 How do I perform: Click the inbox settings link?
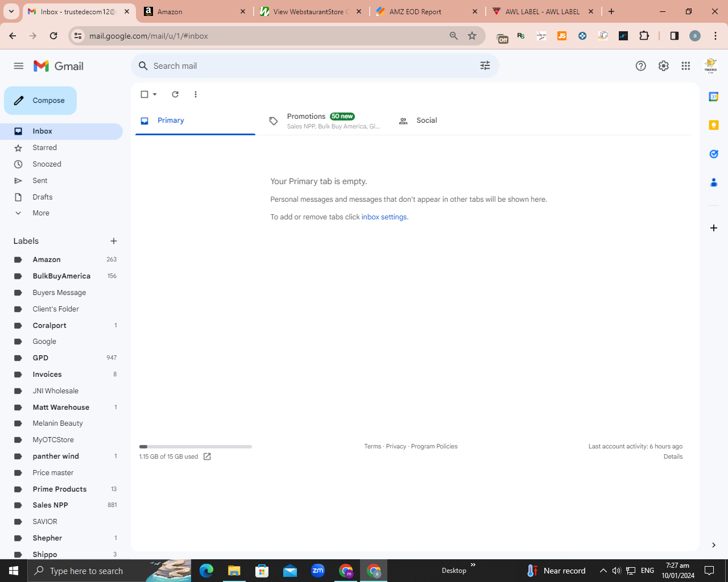click(384, 217)
